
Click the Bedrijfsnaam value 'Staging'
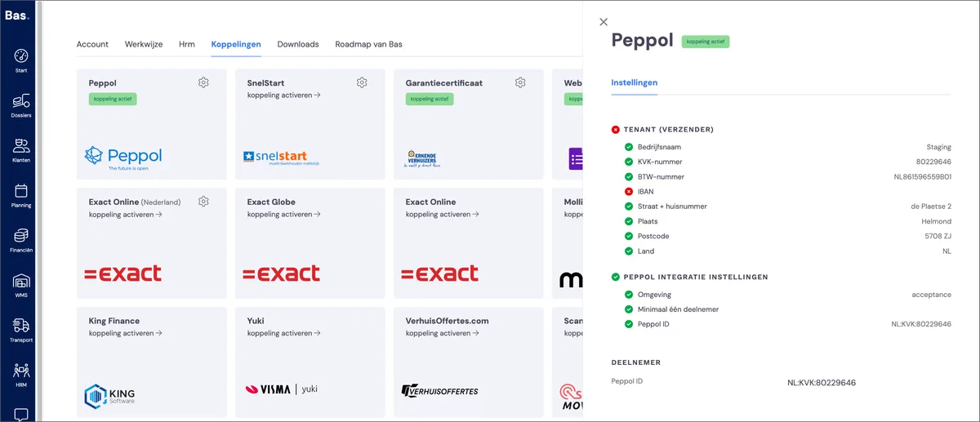[x=939, y=148]
